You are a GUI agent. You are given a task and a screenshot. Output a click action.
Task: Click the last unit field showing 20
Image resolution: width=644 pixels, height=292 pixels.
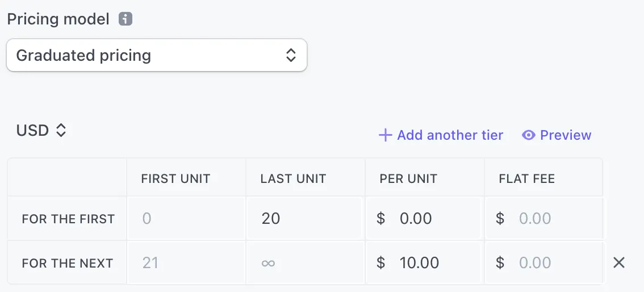pos(304,219)
